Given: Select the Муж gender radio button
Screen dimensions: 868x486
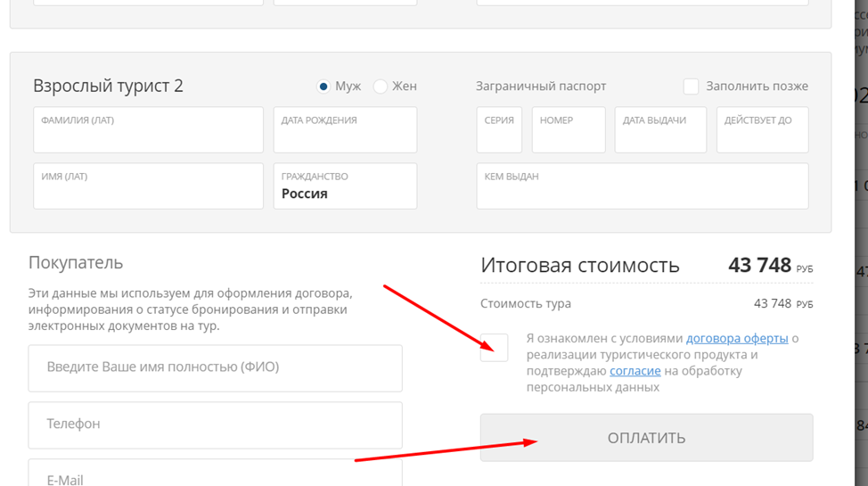Looking at the screenshot, I should pyautogui.click(x=323, y=86).
